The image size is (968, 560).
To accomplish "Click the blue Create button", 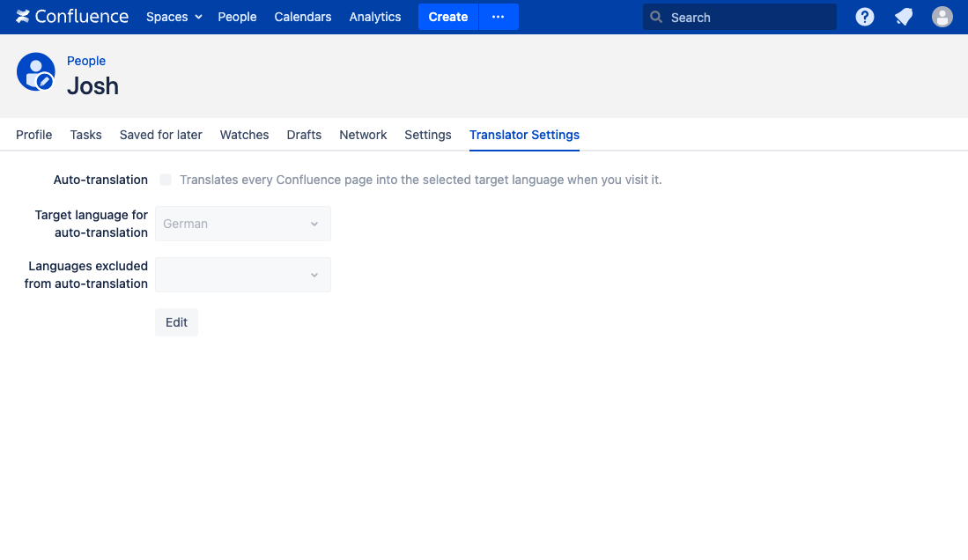I will click(447, 17).
